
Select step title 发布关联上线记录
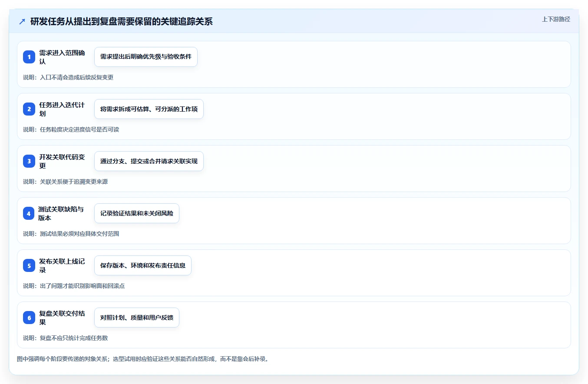point(62,265)
